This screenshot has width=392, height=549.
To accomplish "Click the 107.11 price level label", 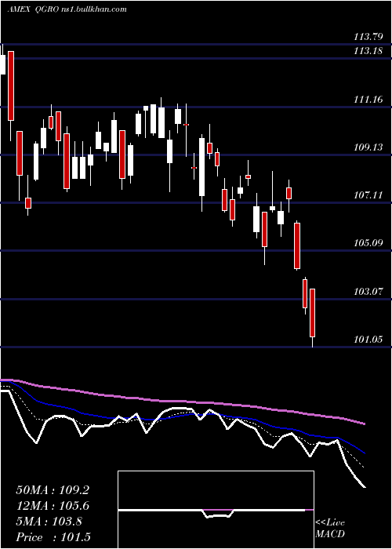I will click(x=368, y=195).
